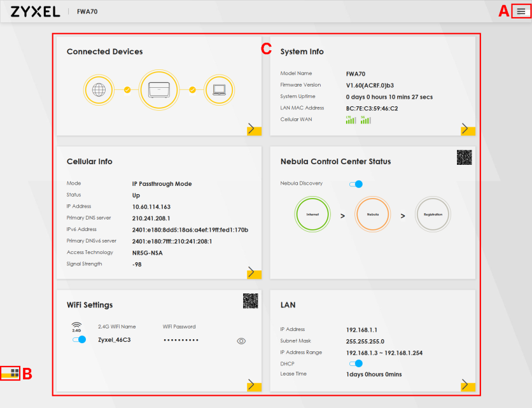Expand the Cellular Info card arrow
The width and height of the screenshot is (532, 408).
(x=253, y=272)
